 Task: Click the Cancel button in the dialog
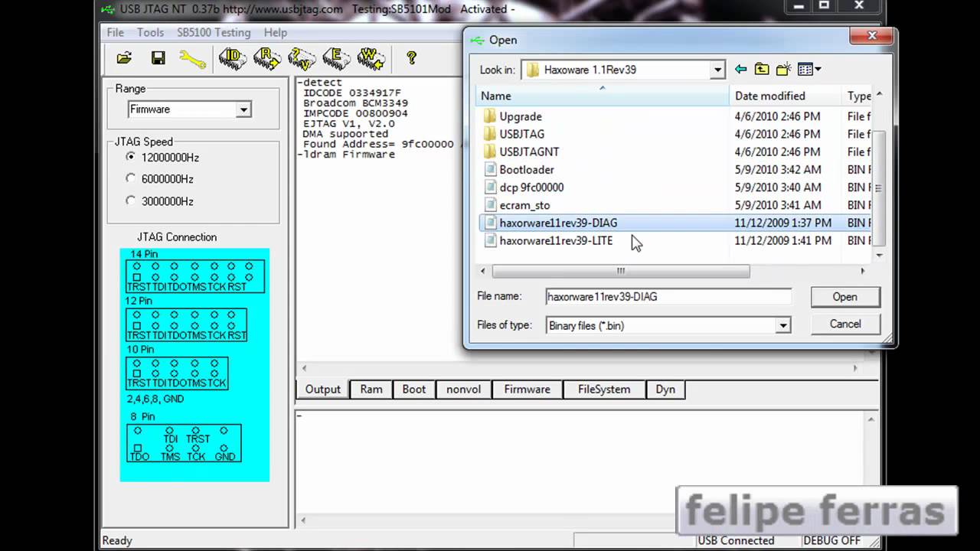click(x=845, y=324)
